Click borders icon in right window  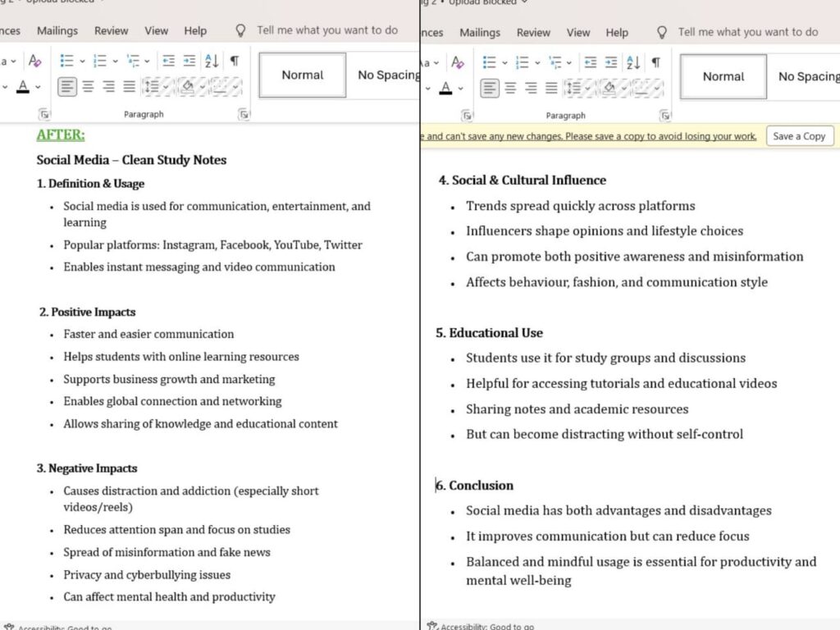[641, 88]
